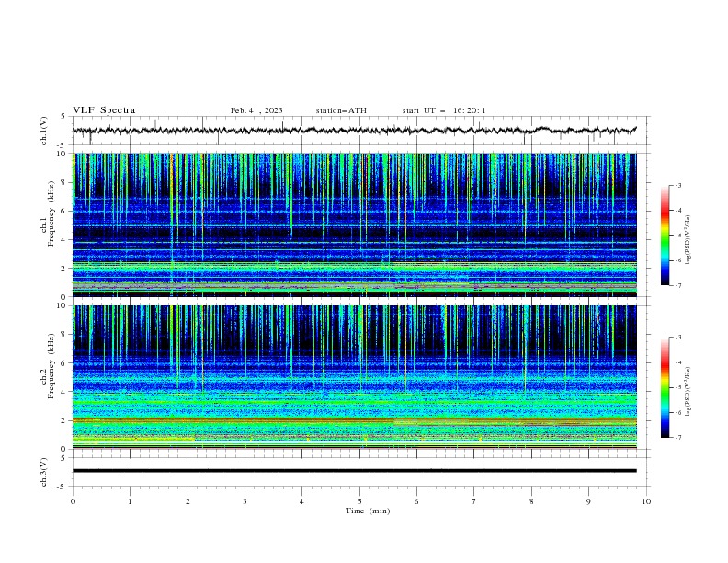Image resolution: width=728 pixels, height=563 pixels.
Task: Select the "start UT = 16:20:1" text
Action: (x=444, y=110)
